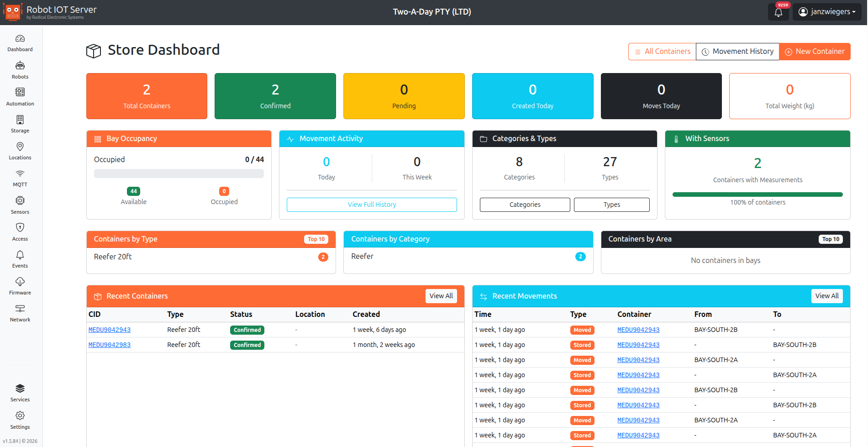This screenshot has height=447, width=868.
Task: Click the 100% of containers progress bar
Action: tap(758, 195)
